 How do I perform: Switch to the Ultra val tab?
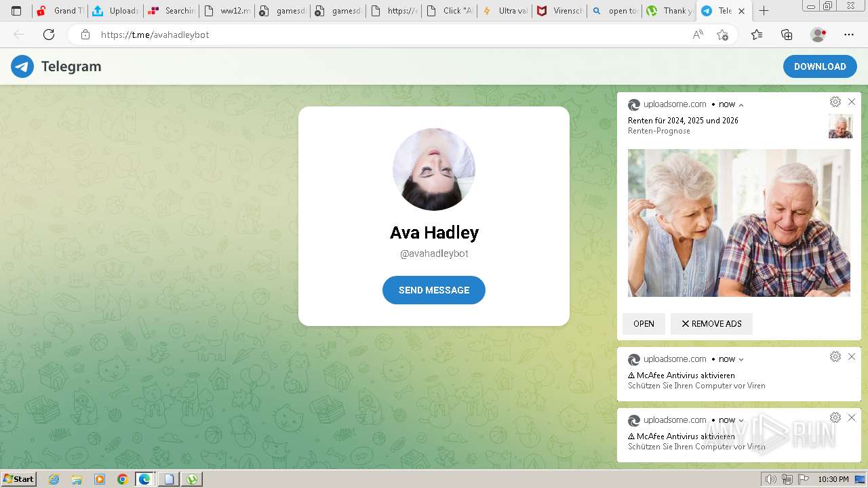pos(505,11)
